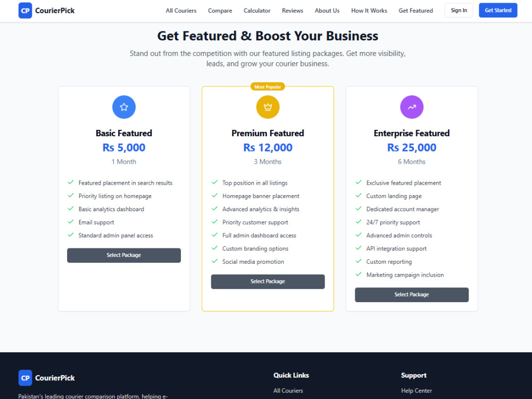Click checkmark beside API integration support

coord(358,248)
